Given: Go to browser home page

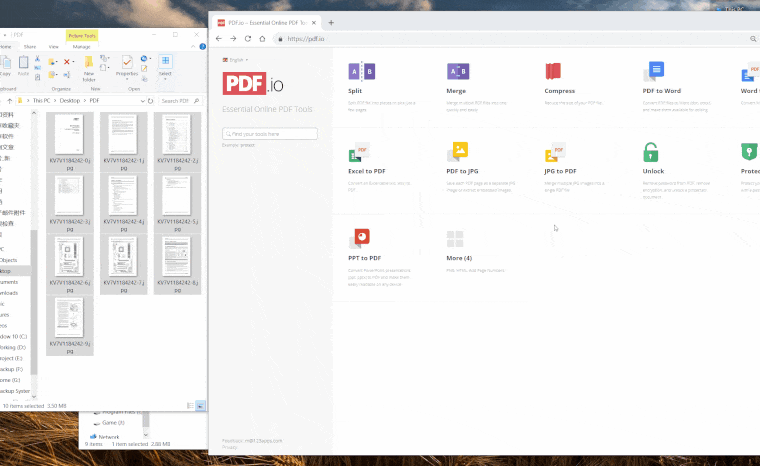Looking at the screenshot, I should [262, 39].
